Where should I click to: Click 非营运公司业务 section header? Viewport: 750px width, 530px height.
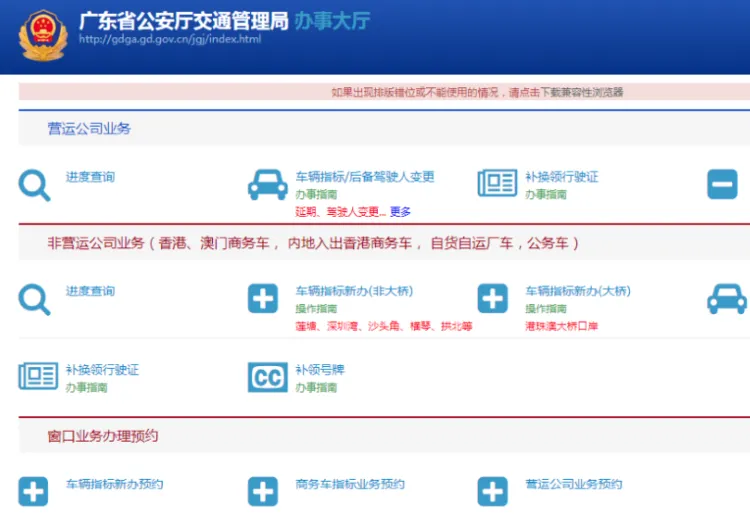(x=313, y=243)
